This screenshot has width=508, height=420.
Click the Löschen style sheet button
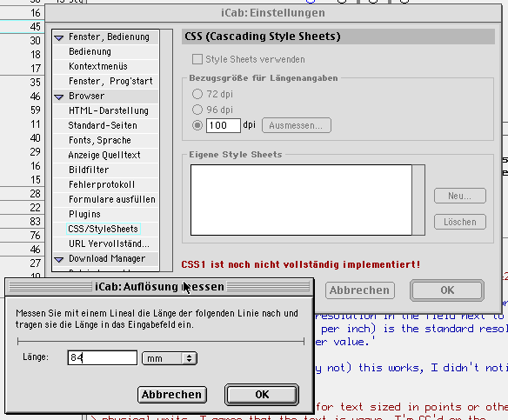[460, 222]
